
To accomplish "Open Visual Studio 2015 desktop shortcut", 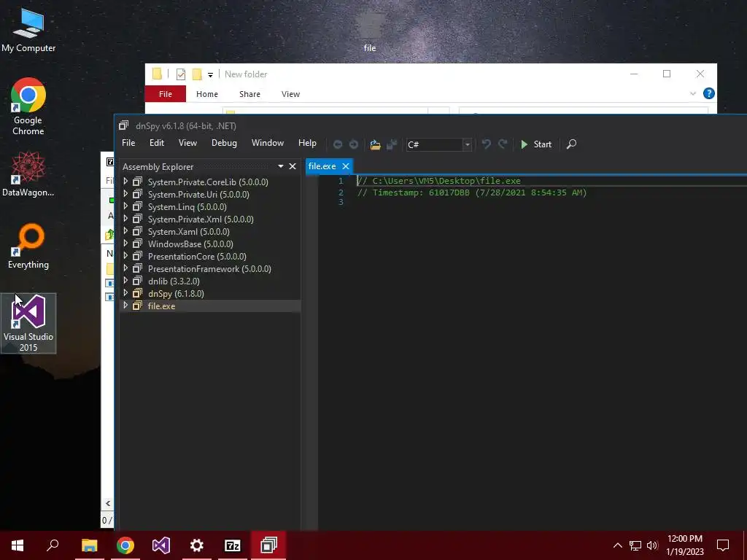I will [x=28, y=323].
